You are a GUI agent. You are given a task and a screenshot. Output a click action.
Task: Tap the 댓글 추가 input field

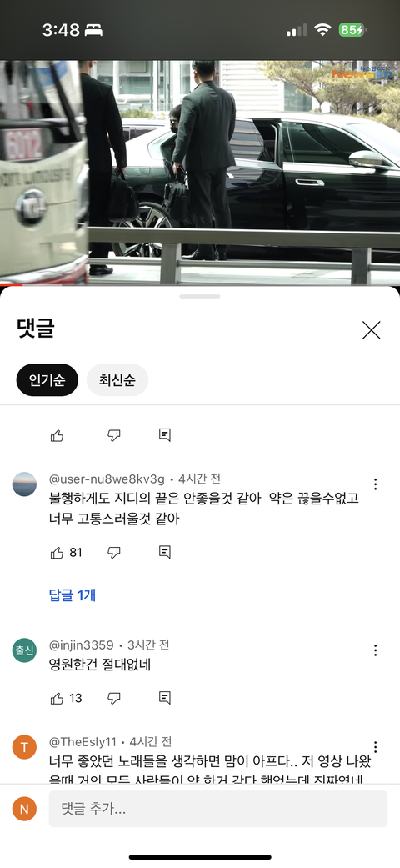click(218, 809)
